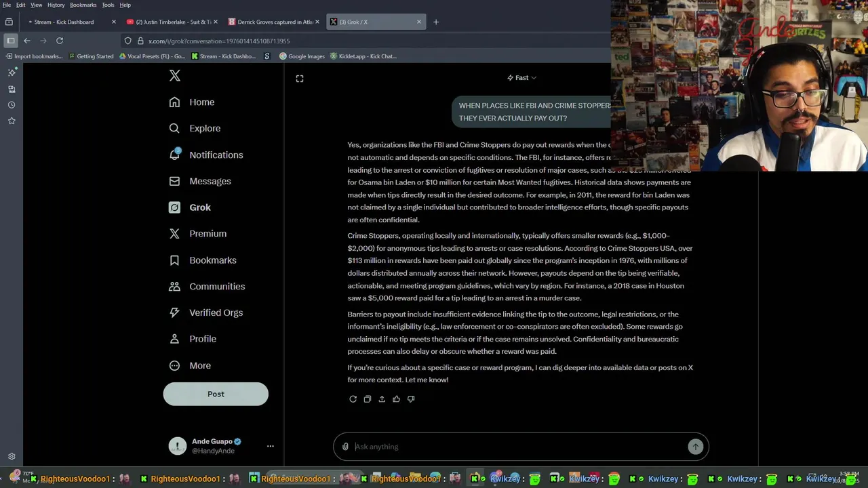Open Premium X icon in sidebar
Viewport: 868px width, 488px height.
(174, 233)
